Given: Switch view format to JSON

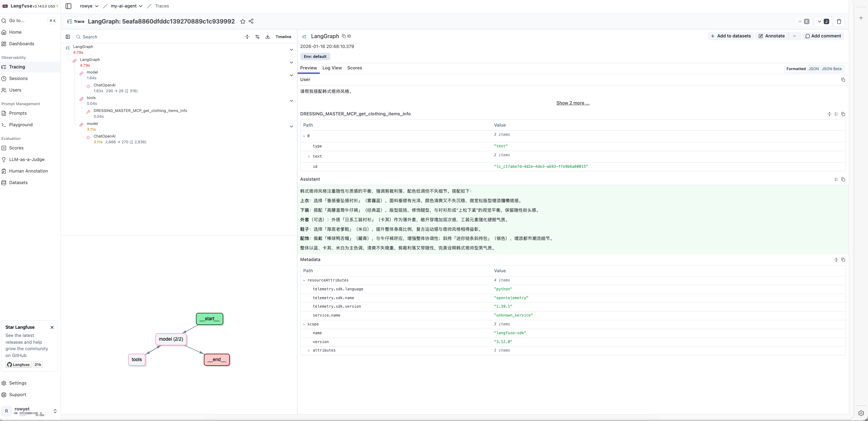Looking at the screenshot, I should click(x=814, y=69).
